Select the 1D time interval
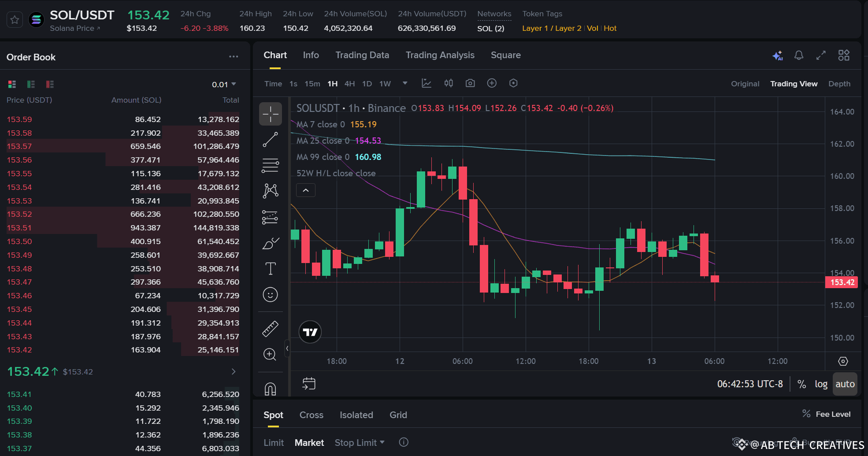The width and height of the screenshot is (868, 456). (367, 84)
